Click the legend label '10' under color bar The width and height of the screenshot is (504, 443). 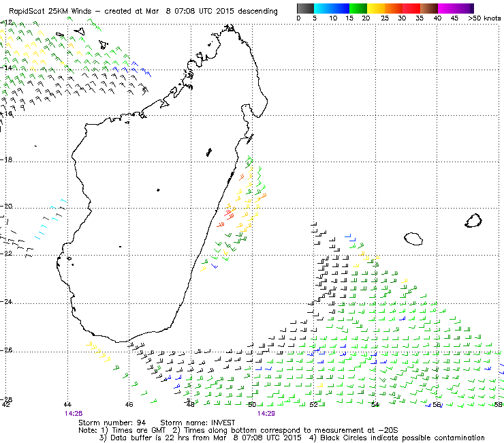(x=333, y=18)
